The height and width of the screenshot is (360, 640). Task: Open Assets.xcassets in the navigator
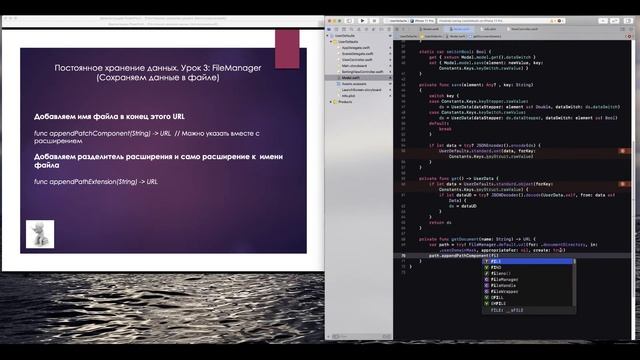[353, 84]
